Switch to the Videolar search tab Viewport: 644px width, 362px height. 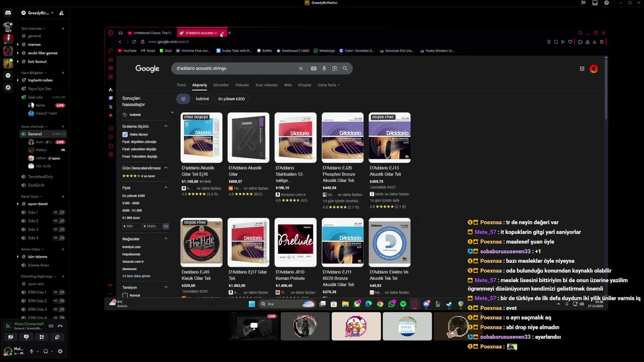pyautogui.click(x=242, y=85)
